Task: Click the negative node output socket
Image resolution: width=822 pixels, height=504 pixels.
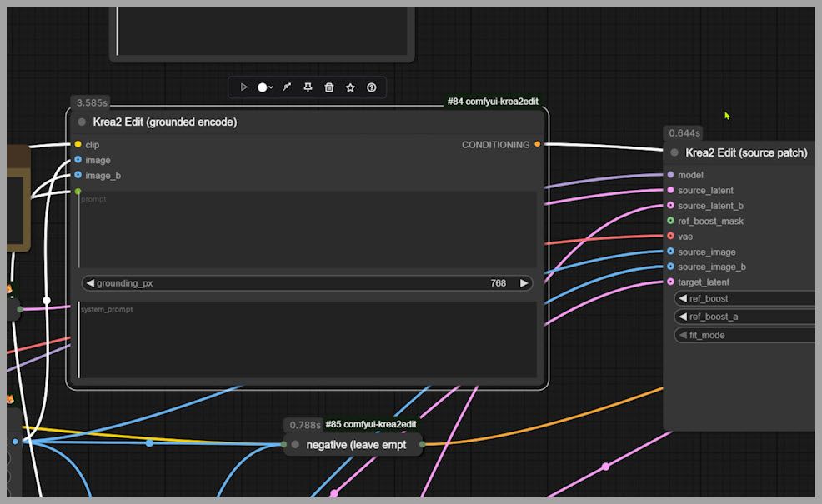Action: pos(423,444)
